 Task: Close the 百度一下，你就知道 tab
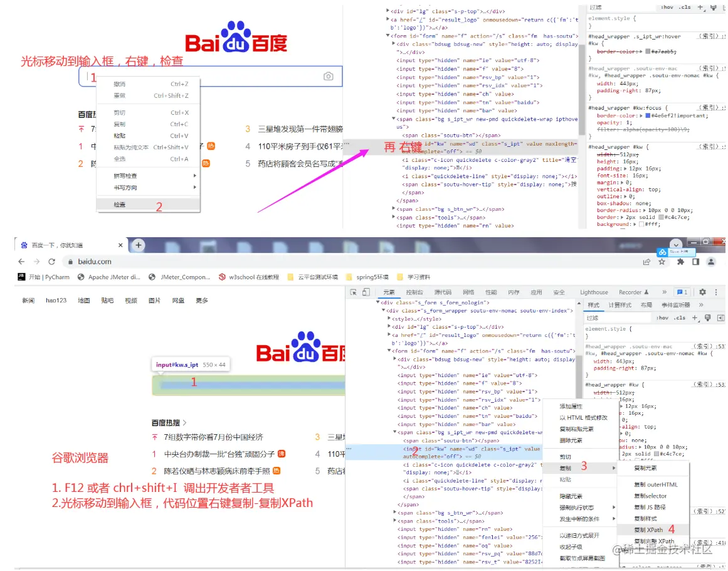click(x=121, y=245)
